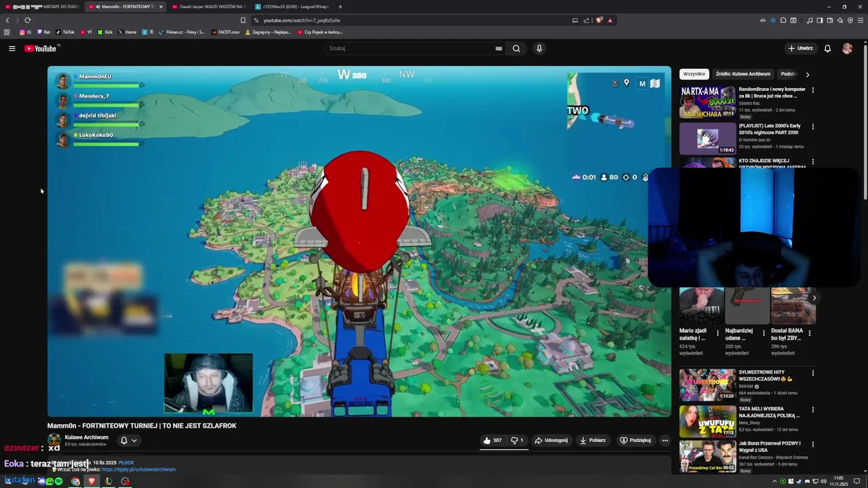
Task: Open YouTube notifications bell
Action: point(827,48)
